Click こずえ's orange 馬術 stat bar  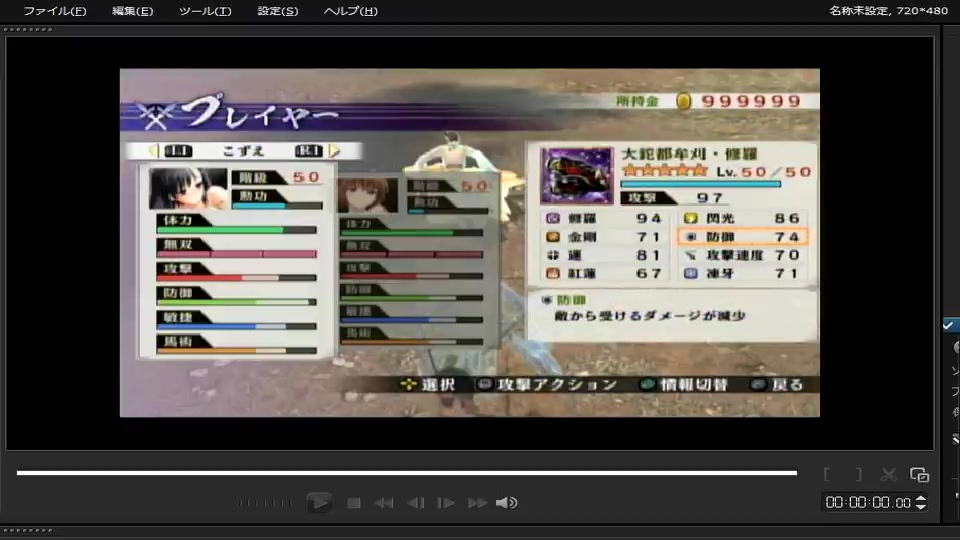(236, 351)
